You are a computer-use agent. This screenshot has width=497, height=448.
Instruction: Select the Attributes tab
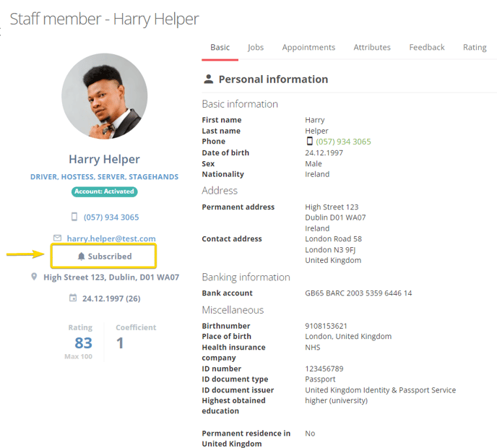tap(372, 47)
